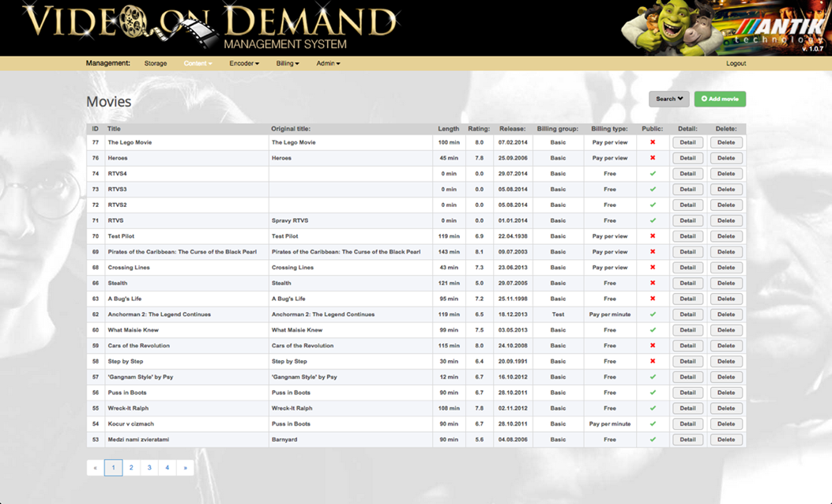This screenshot has width=832, height=504.
Task: Delete the RTVS4 entry
Action: [726, 174]
